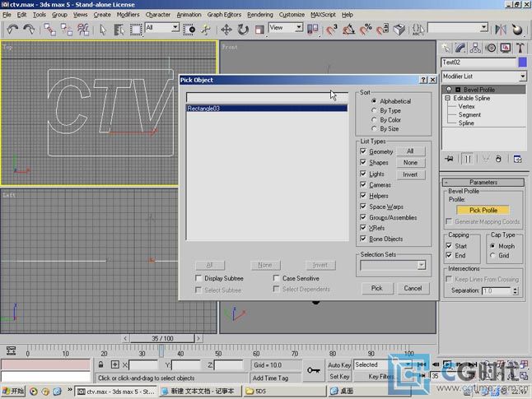Open the Selected key mode dropdown
The image size is (532, 399).
[x=407, y=364]
